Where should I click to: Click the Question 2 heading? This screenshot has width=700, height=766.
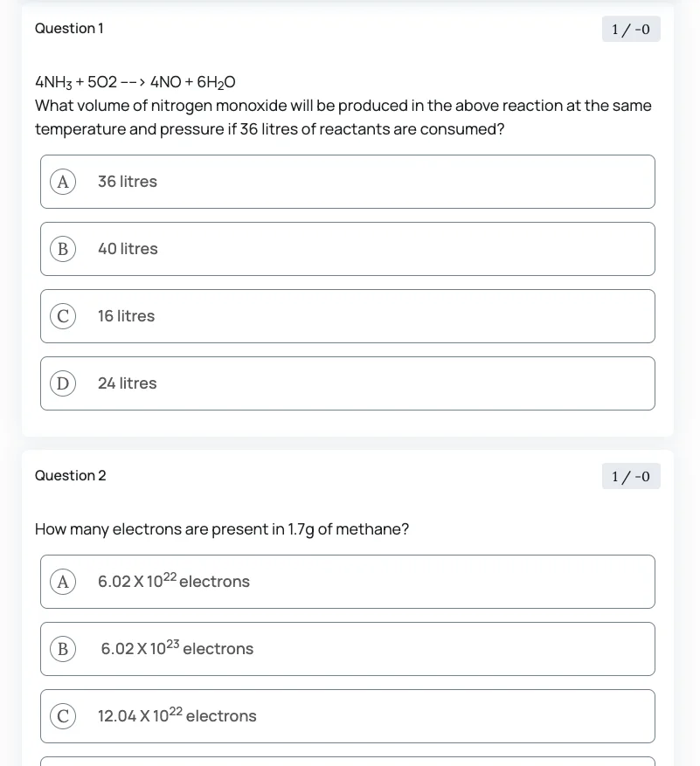click(71, 476)
